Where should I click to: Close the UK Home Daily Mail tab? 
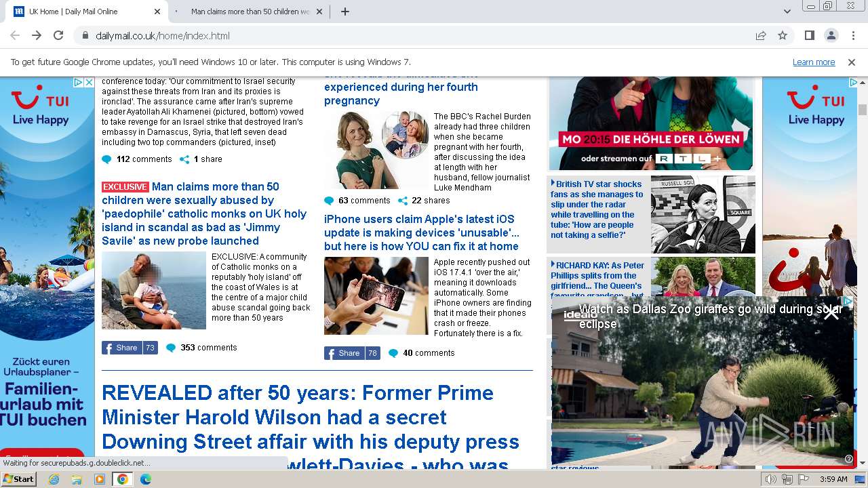click(x=157, y=12)
